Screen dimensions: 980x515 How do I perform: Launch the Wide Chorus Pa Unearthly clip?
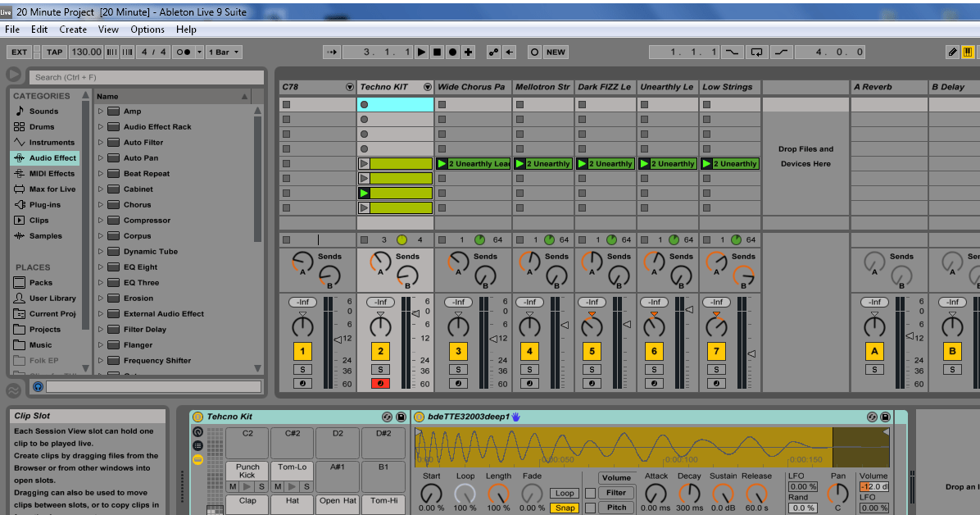click(442, 164)
